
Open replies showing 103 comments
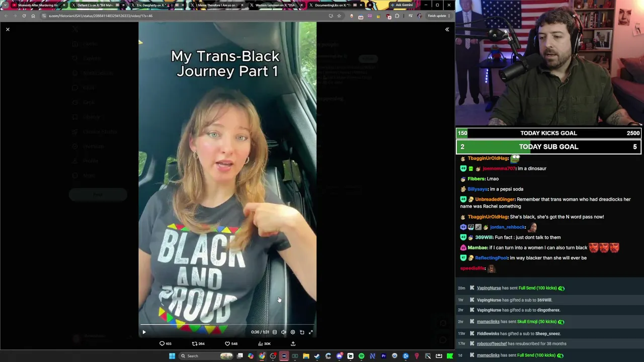click(166, 344)
